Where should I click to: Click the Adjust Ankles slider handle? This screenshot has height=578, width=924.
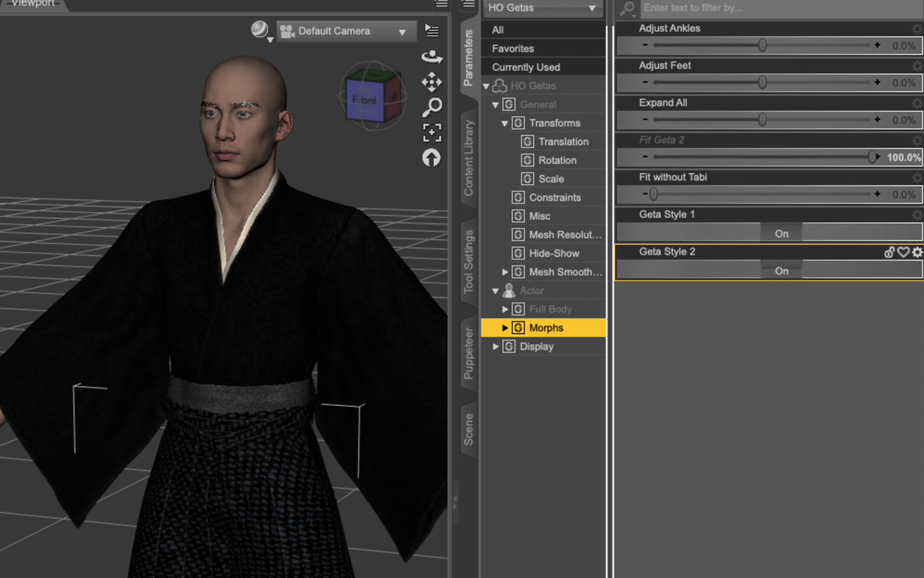762,45
